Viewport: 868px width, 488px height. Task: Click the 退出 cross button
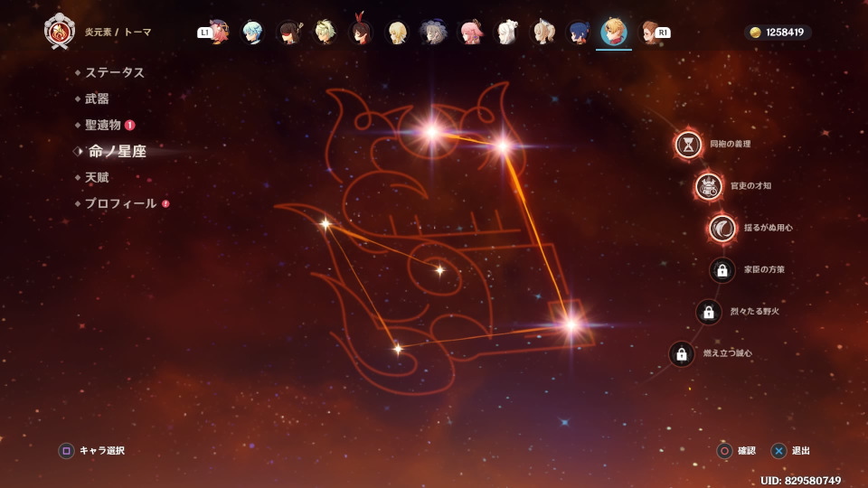(778, 451)
